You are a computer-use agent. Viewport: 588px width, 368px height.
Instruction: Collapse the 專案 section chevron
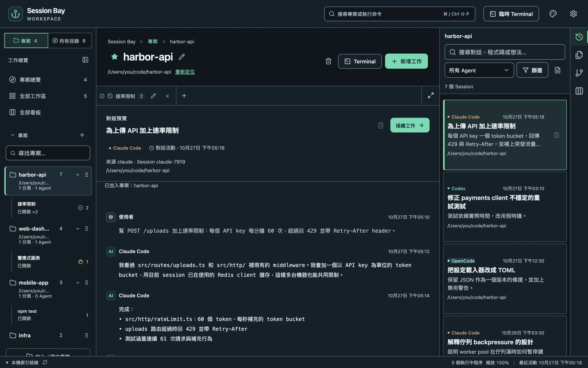pos(13,135)
